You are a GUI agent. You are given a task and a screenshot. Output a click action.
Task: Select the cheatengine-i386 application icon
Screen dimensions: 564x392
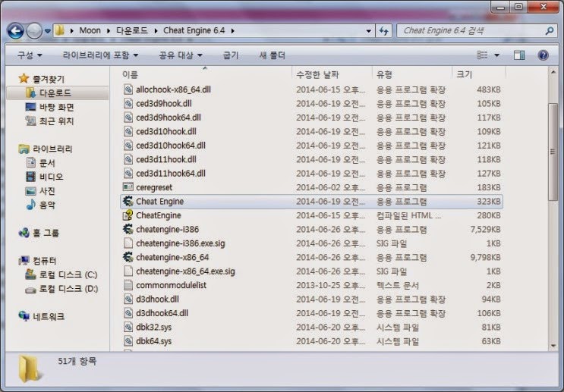pyautogui.click(x=128, y=229)
